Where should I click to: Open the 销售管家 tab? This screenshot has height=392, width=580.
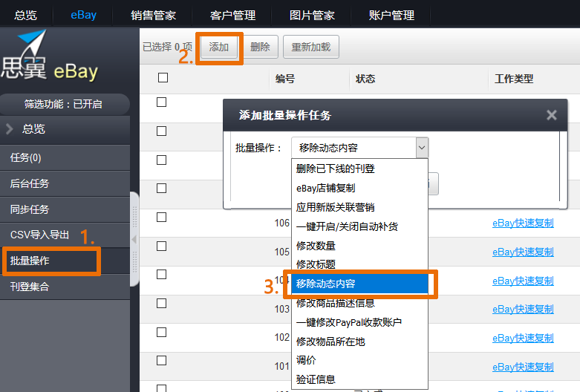[153, 15]
